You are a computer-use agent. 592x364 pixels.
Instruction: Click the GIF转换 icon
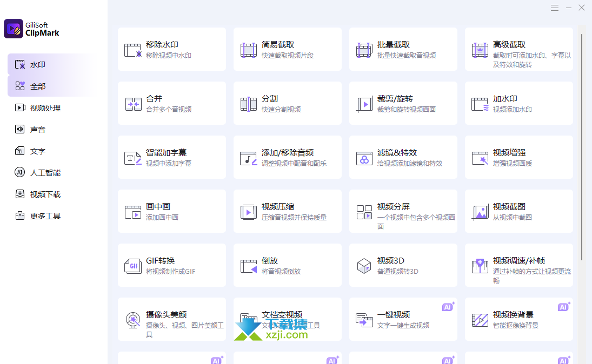pos(133,266)
